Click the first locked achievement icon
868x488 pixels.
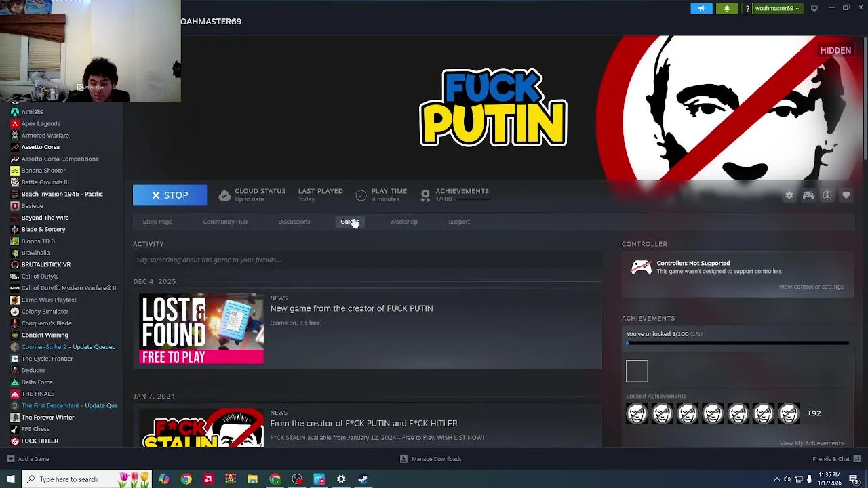click(637, 413)
